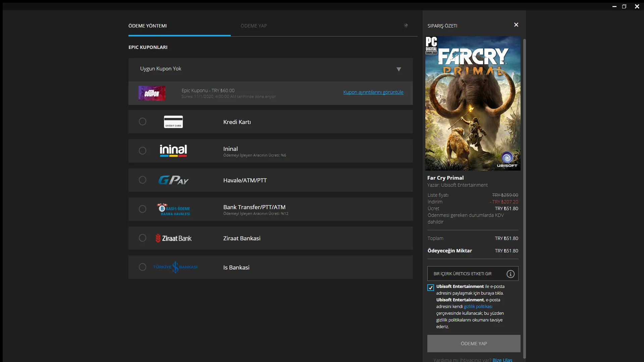Click the Basit Ödeme Banka Havalesi logo
Image resolution: width=644 pixels, height=362 pixels.
pyautogui.click(x=174, y=209)
